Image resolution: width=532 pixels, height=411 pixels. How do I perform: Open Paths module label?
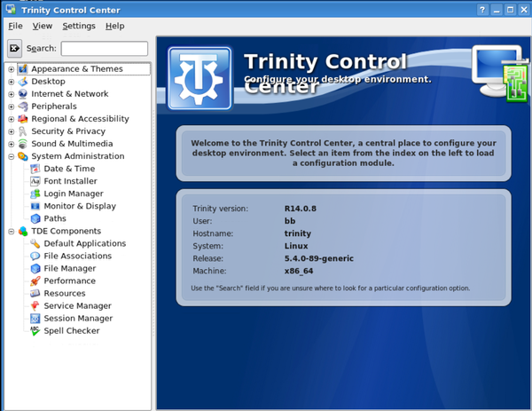coord(55,218)
